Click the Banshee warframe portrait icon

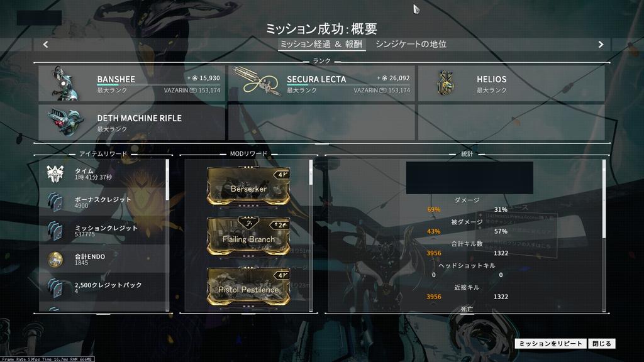(64, 84)
